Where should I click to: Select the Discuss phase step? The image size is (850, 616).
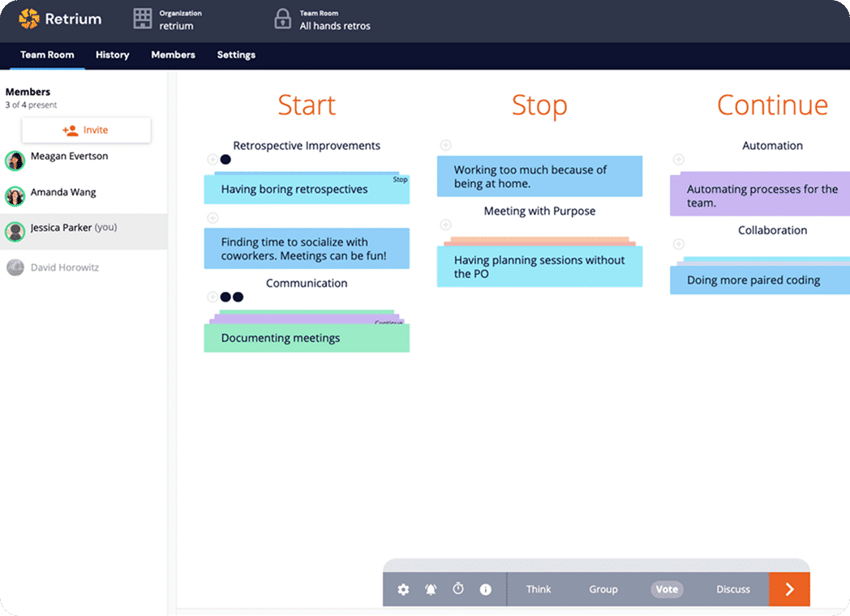[x=733, y=589]
